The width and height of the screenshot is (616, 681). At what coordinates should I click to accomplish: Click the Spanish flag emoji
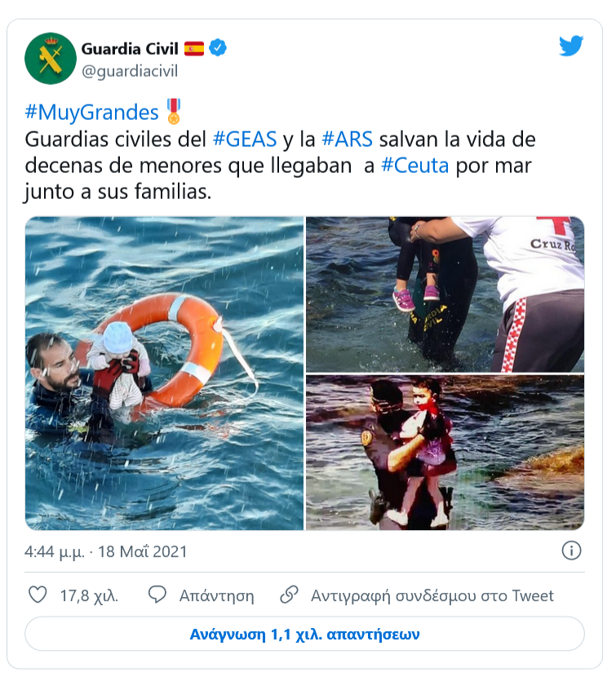click(x=194, y=49)
